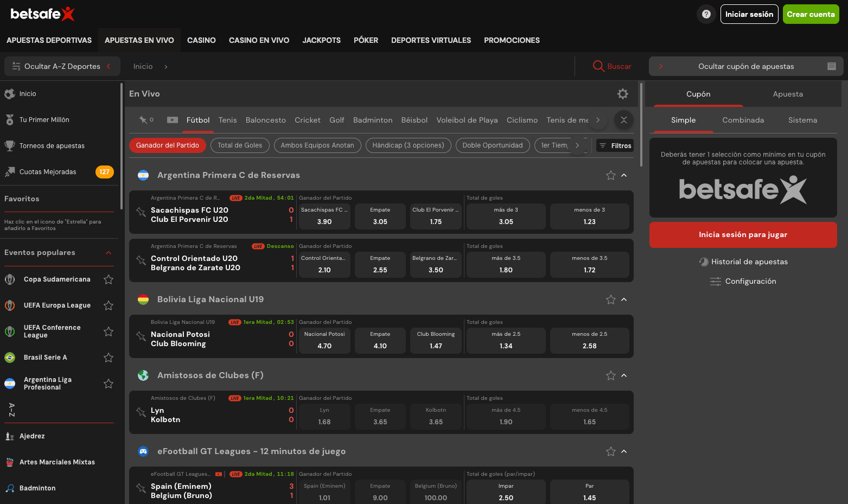
Task: Open Ajedrez chess icon in sidebar
Action: tap(10, 436)
